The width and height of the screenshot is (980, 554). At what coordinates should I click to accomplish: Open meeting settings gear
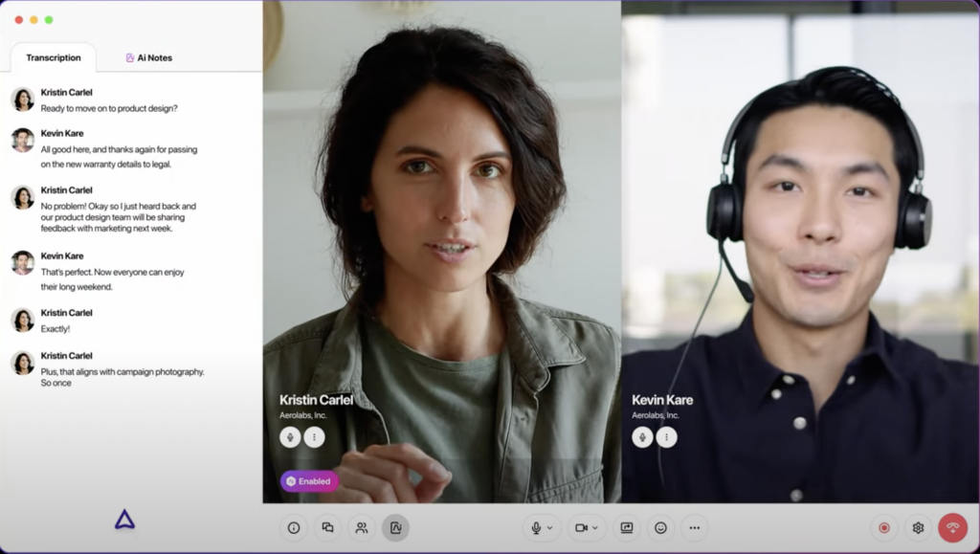(919, 527)
